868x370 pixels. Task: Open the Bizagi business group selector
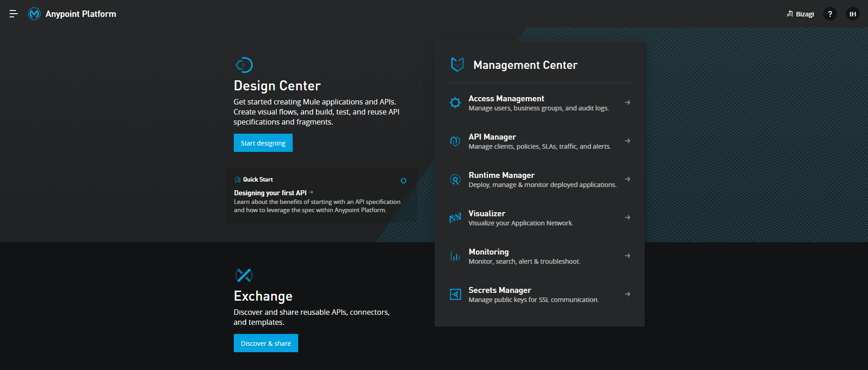800,14
